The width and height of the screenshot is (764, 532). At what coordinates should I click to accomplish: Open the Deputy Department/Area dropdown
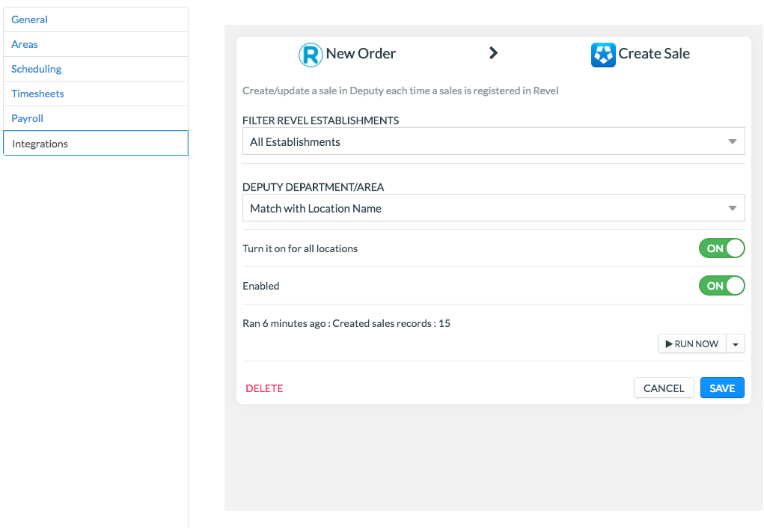[x=494, y=208]
